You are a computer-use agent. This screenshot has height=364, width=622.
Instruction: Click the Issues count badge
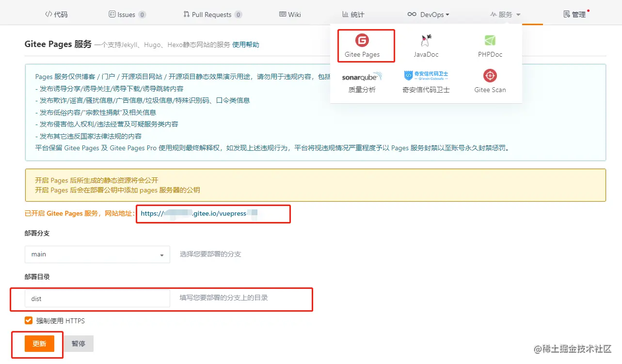(x=142, y=15)
